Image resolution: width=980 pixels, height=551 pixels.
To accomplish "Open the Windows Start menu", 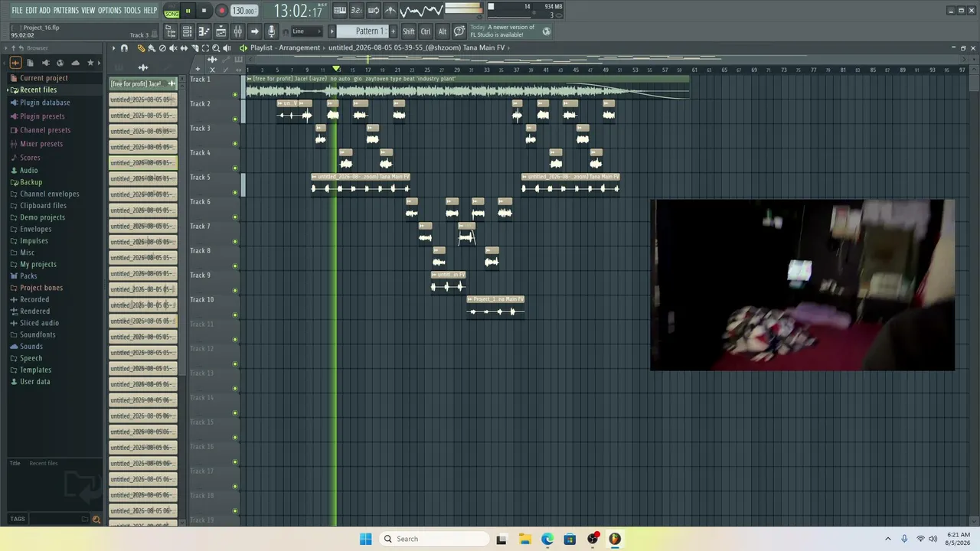I will click(x=366, y=539).
